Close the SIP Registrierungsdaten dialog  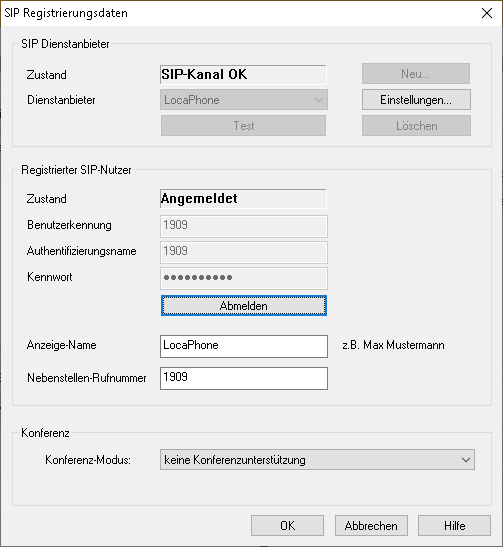pyautogui.click(x=487, y=13)
